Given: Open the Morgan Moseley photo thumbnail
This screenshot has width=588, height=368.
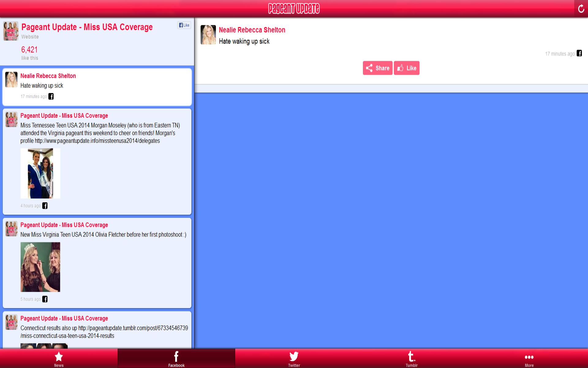Looking at the screenshot, I should click(x=40, y=173).
